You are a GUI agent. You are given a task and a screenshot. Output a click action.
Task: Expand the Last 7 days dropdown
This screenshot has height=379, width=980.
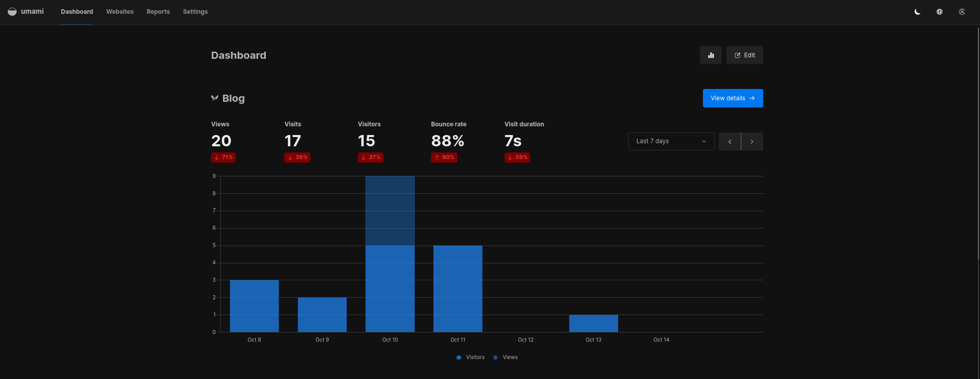[x=671, y=142]
